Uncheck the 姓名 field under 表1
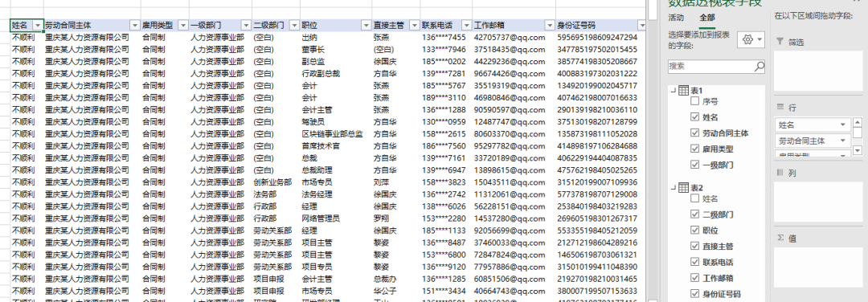Image resolution: width=868 pixels, height=302 pixels. coord(694,117)
